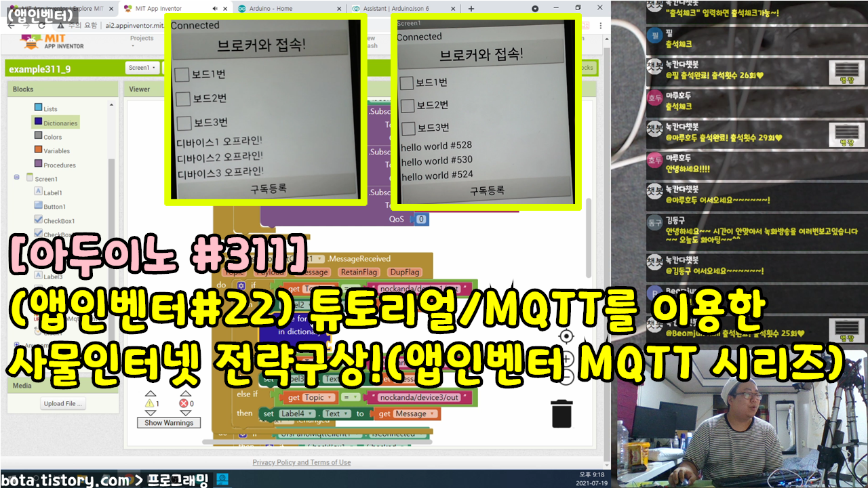This screenshot has height=488, width=868.
Task: Drop blocks into the trash can
Action: click(561, 413)
